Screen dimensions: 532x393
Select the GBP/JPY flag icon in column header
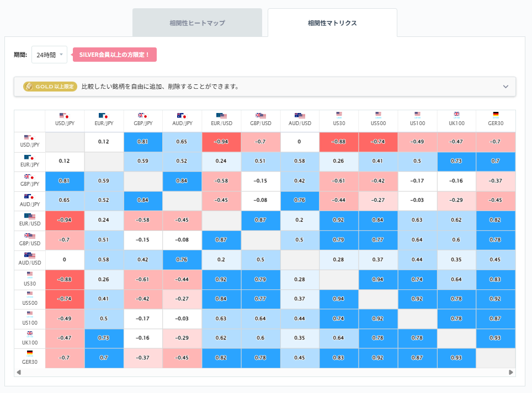[x=143, y=116]
